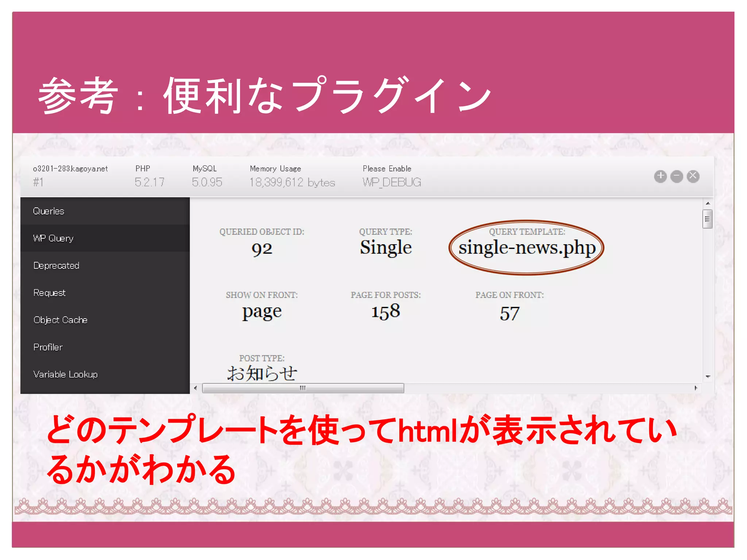Click the vertical scrollbar thumb
This screenshot has width=747, height=560.
coord(707,219)
